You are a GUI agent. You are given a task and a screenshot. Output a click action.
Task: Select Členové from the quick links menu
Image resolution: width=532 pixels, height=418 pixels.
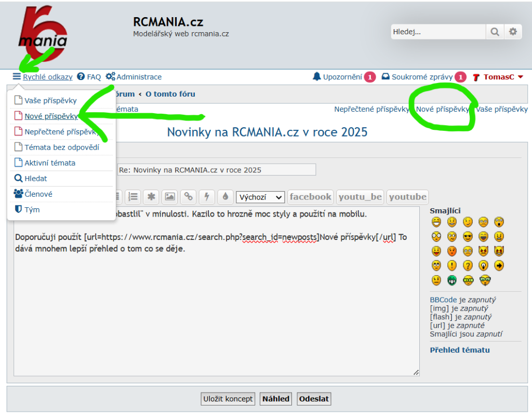(38, 194)
